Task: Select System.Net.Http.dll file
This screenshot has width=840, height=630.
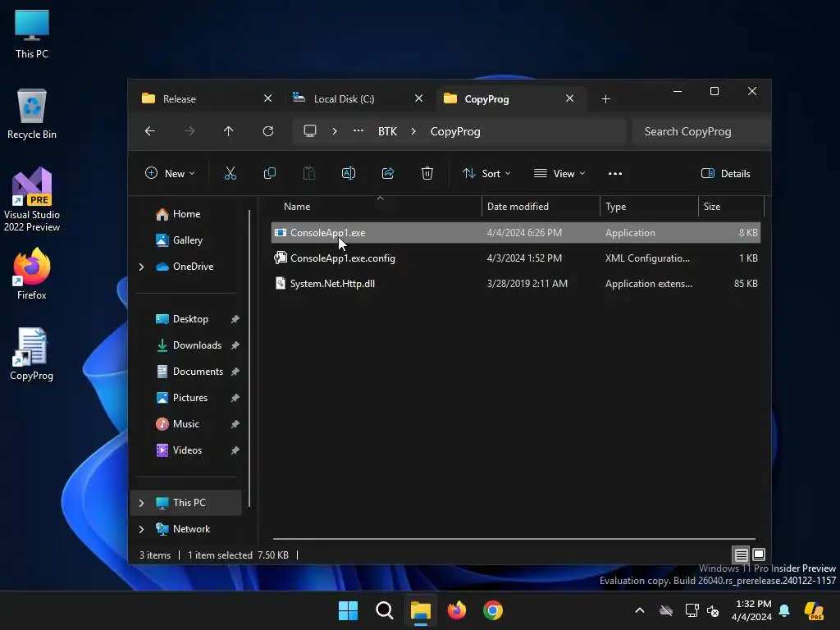Action: (x=515, y=284)
